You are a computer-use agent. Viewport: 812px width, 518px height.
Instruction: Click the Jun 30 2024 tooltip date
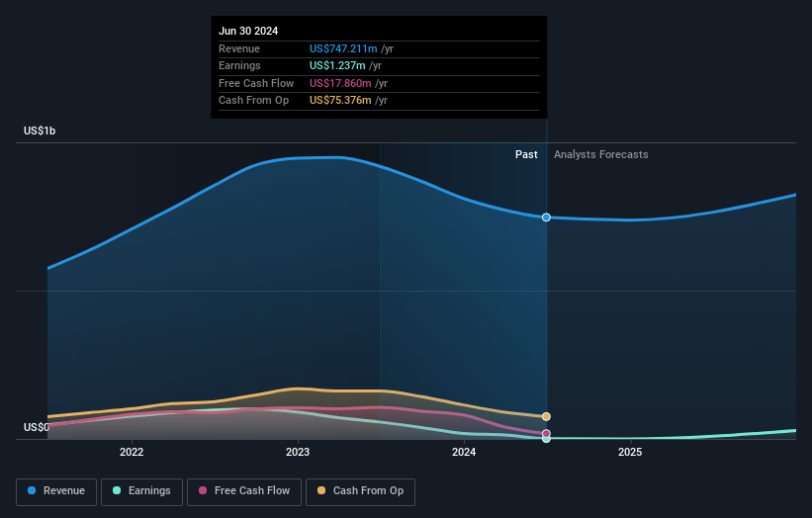click(248, 31)
